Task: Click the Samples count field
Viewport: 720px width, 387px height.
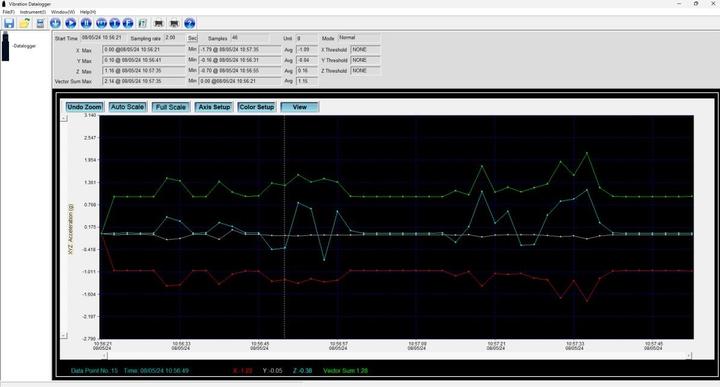Action: (x=249, y=38)
